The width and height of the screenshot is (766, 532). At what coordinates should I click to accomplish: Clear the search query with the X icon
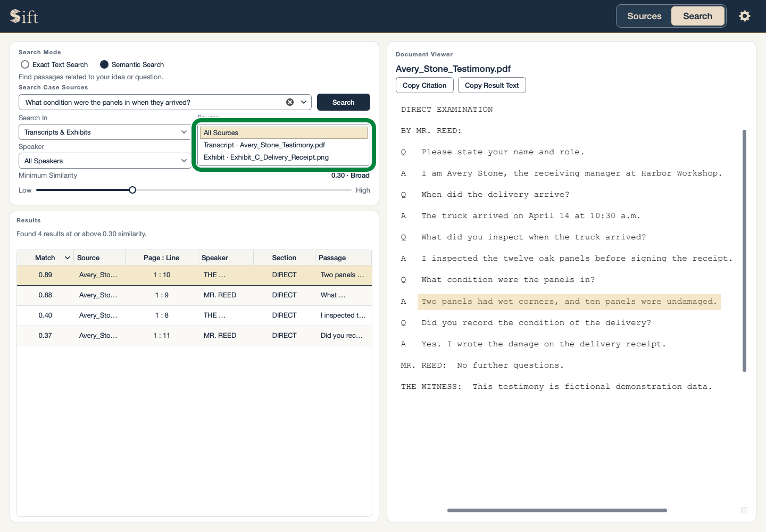pyautogui.click(x=290, y=102)
